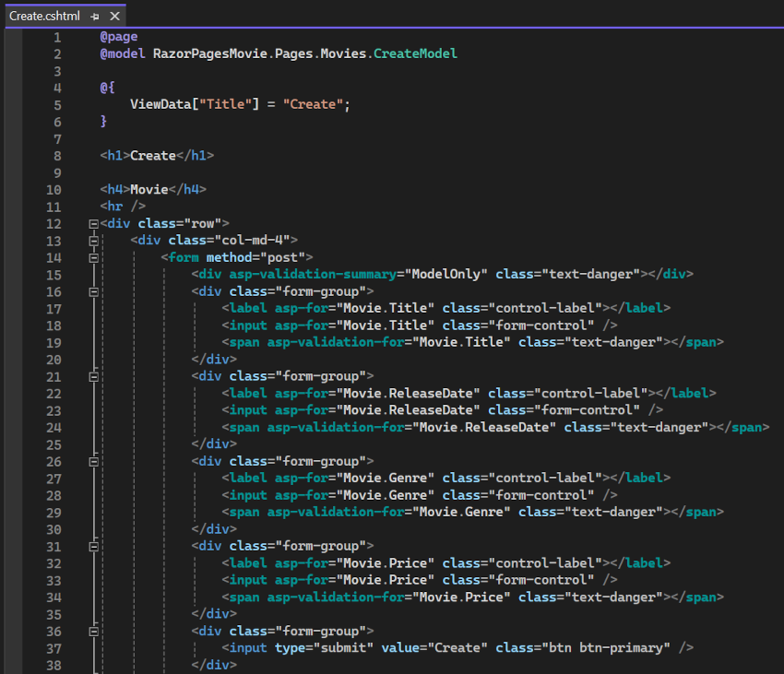Collapse the form element fold on line 14

(93, 256)
